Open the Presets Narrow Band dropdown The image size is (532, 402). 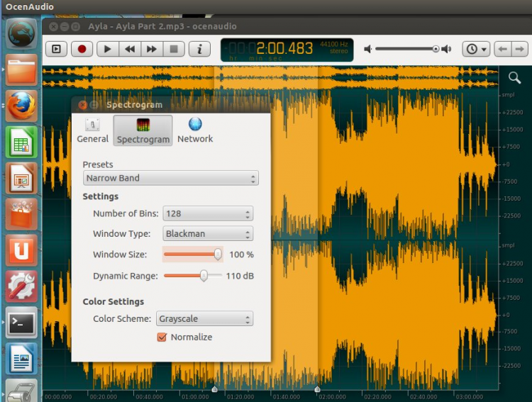click(x=171, y=178)
